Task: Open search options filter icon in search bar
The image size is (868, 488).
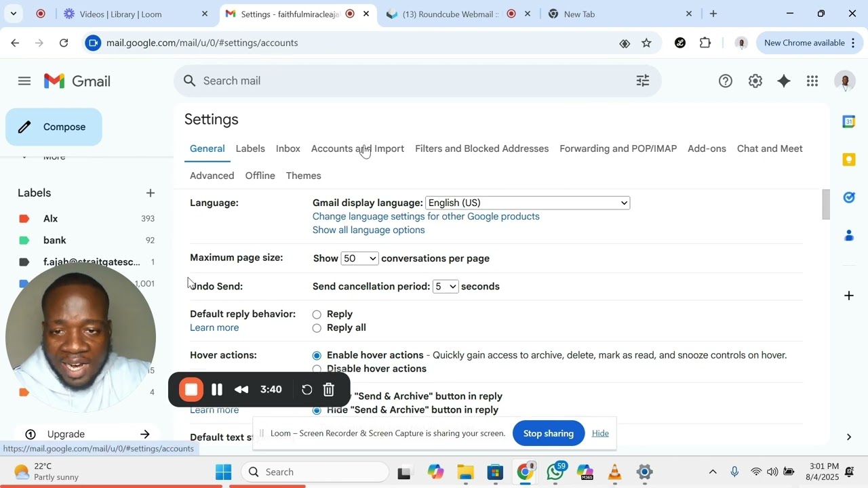Action: tap(642, 81)
